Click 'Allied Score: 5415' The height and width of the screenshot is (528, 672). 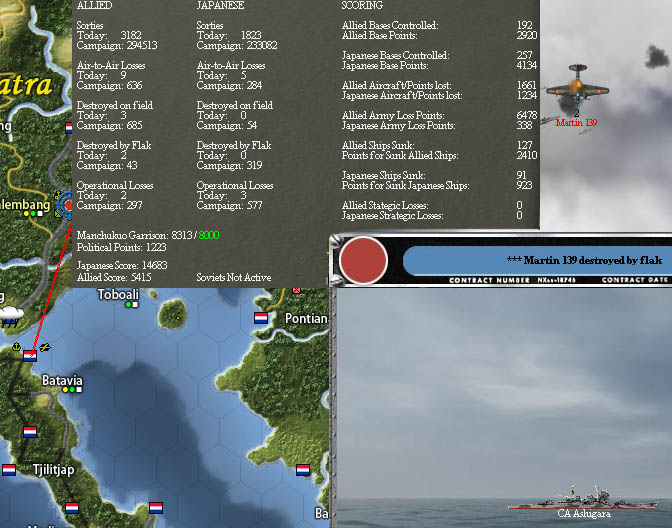pos(114,277)
